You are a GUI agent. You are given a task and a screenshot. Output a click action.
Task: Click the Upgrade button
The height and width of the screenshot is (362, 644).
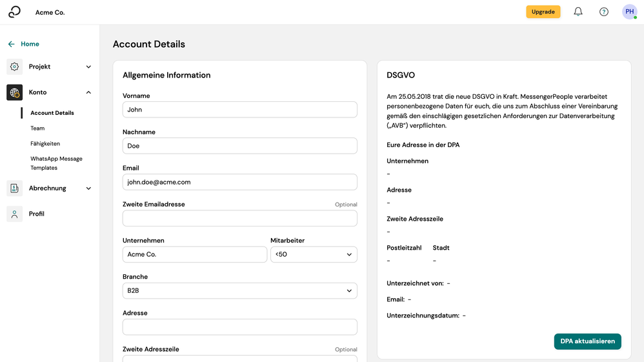coord(543,12)
